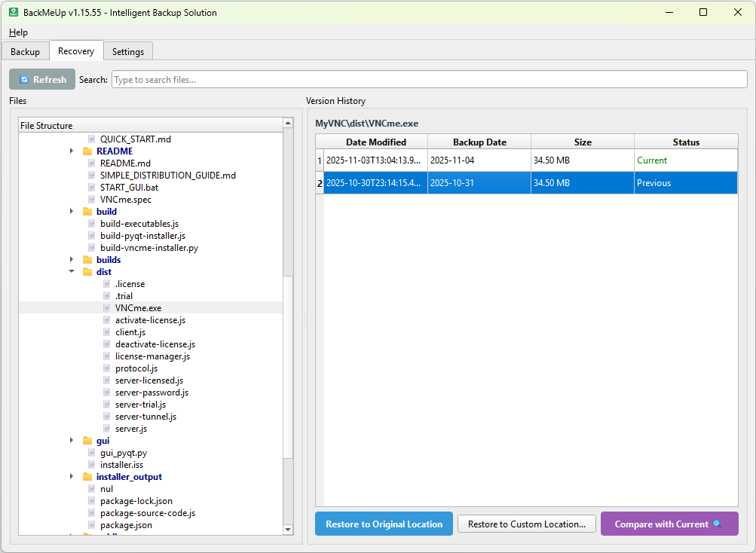Image resolution: width=756 pixels, height=553 pixels.
Task: Click the folder icon beside builds
Action: coord(87,259)
